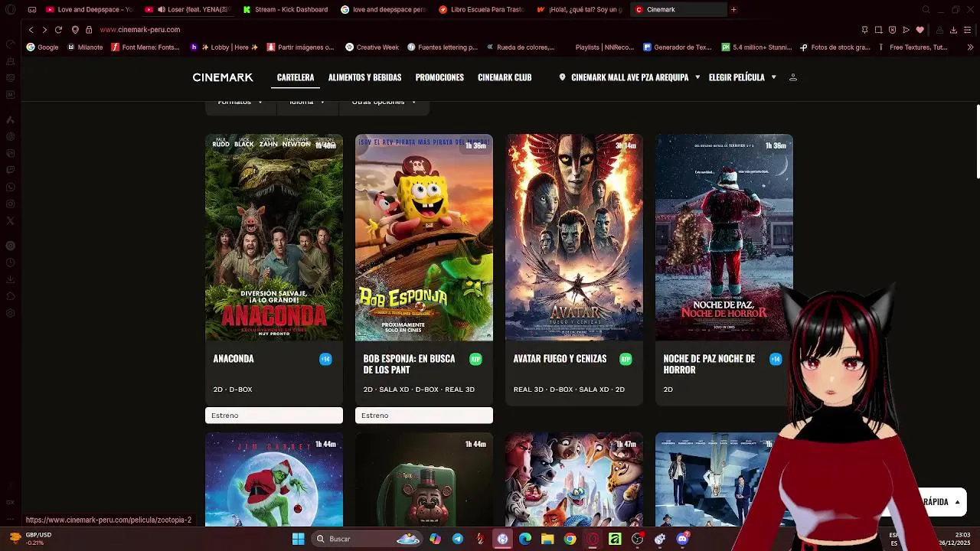Screen dimensions: 980x551
Task: Go forward with the browser forward arrow
Action: (x=44, y=30)
